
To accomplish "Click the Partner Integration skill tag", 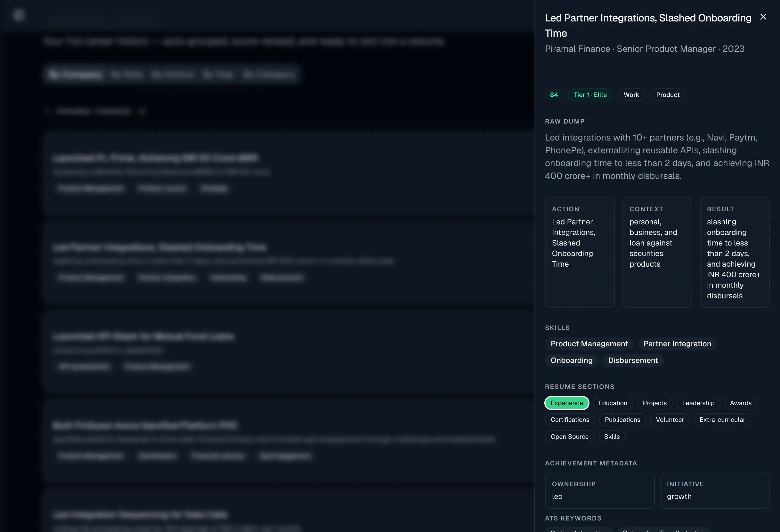I will coord(677,344).
